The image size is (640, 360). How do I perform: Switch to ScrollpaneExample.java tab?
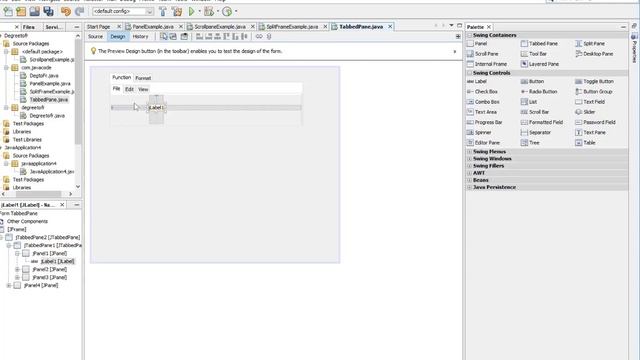point(220,27)
